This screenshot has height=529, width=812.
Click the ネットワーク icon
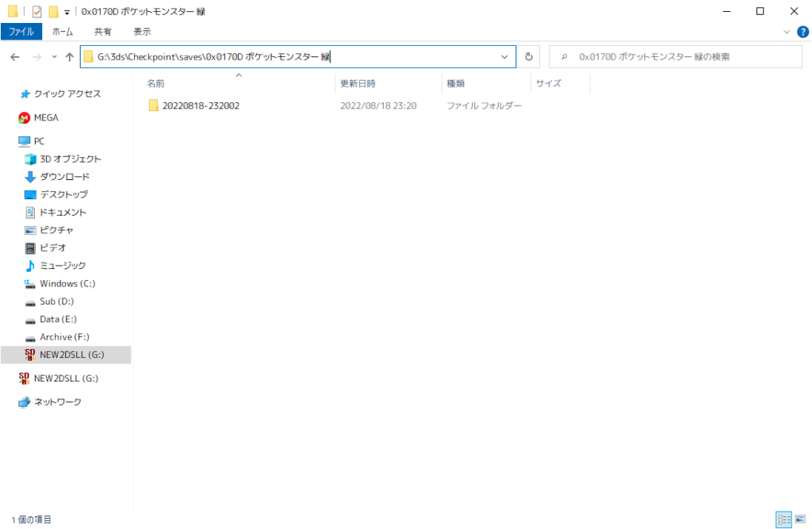point(24,402)
